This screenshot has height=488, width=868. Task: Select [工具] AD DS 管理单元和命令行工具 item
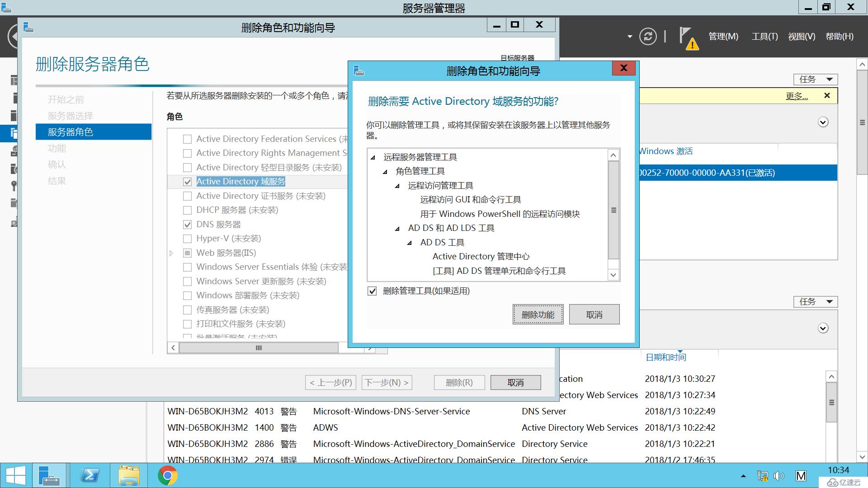(x=499, y=271)
